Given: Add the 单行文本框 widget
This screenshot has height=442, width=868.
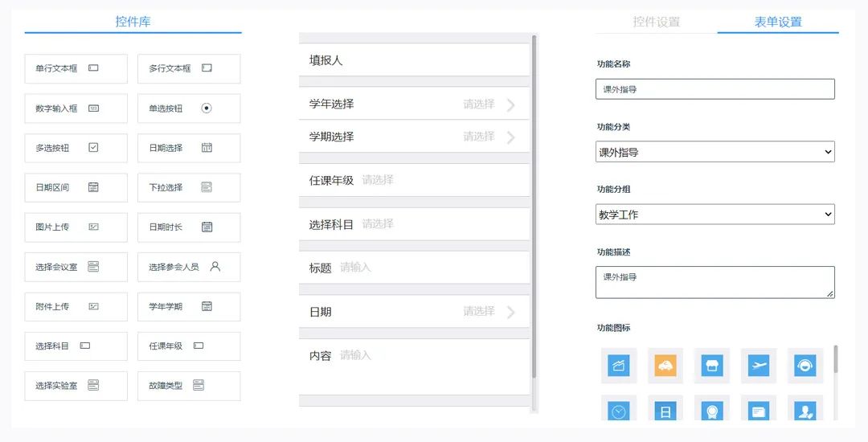Looking at the screenshot, I should 76,68.
